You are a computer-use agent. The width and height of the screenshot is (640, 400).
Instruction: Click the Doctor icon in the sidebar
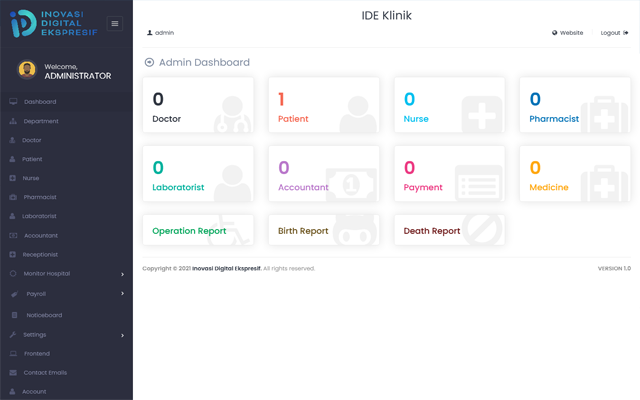(13, 140)
